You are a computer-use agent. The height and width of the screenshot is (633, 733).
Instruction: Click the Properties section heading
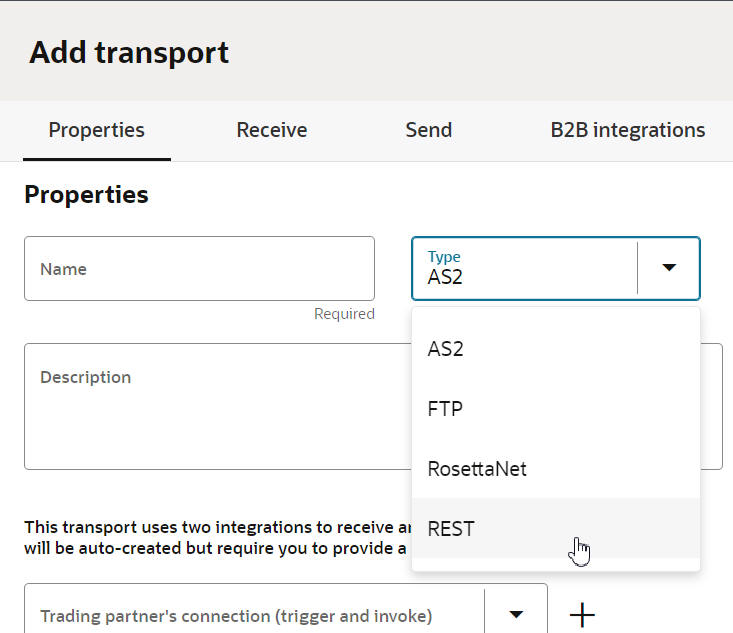(86, 195)
